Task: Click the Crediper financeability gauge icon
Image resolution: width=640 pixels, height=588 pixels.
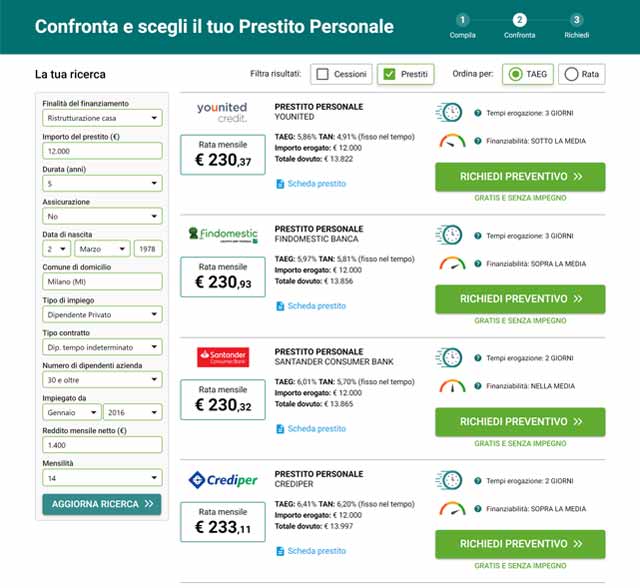Action: click(x=452, y=507)
